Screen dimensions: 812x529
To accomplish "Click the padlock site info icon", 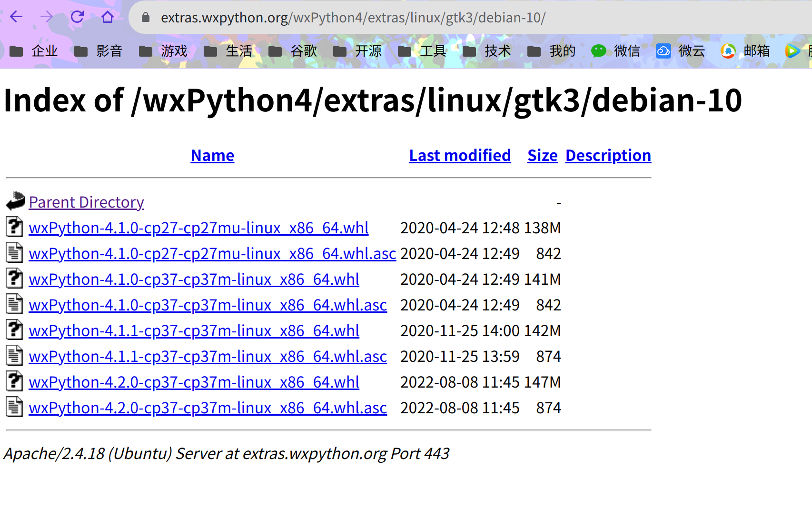I will [146, 18].
